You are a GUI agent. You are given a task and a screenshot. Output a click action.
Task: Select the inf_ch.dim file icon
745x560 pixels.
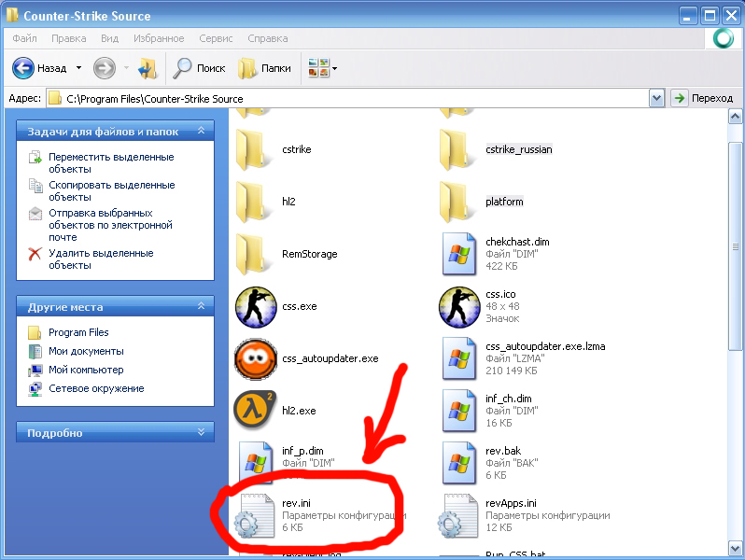458,411
